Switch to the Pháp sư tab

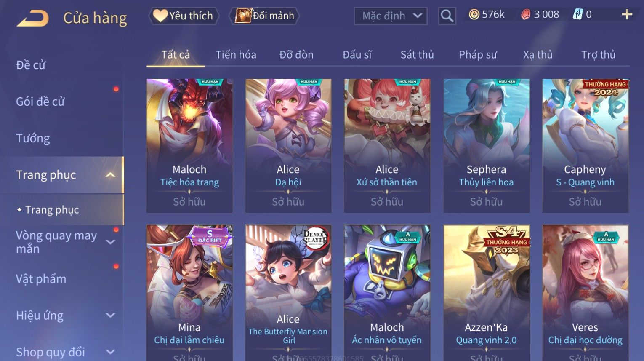[478, 55]
